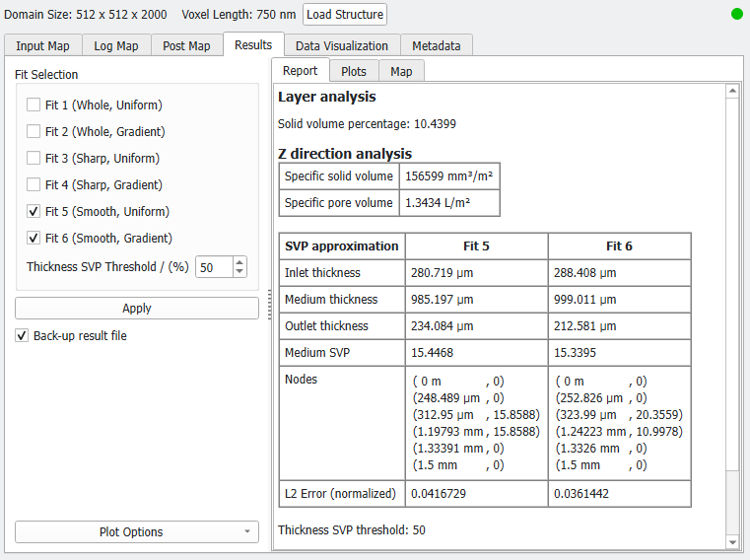Click the specific pore volume value 1.3434 L/m²

[438, 203]
